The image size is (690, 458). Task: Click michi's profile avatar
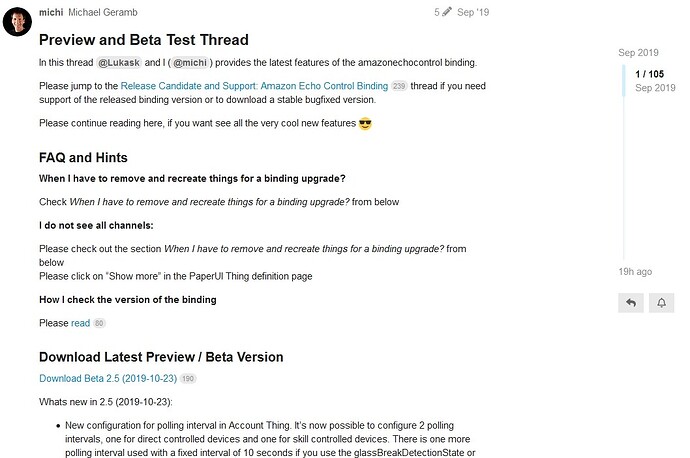coord(18,21)
